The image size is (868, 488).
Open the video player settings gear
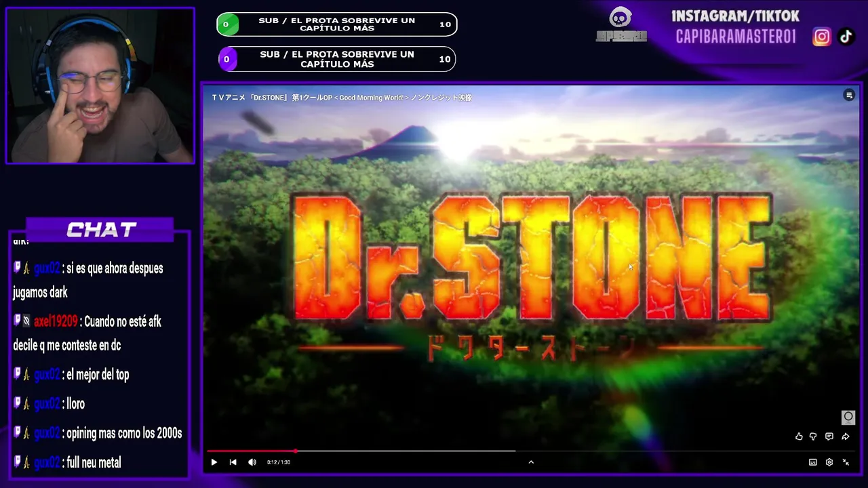point(829,462)
